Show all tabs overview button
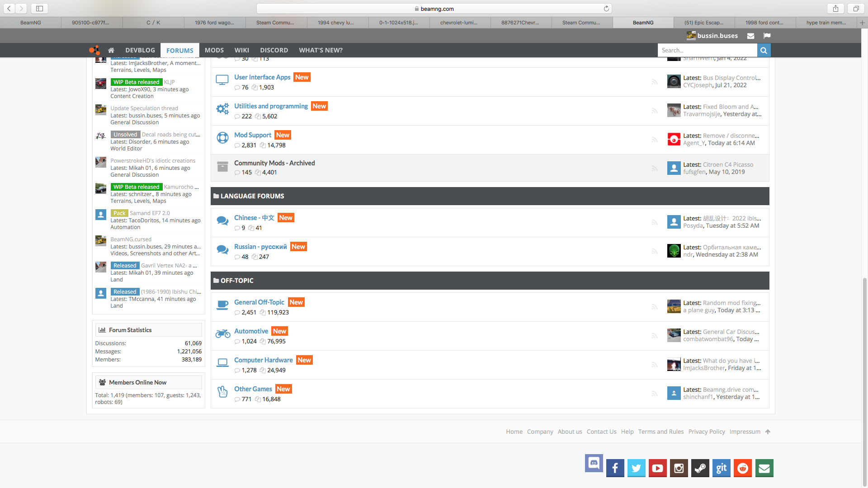Screen dimensions: 868x488 click(x=856, y=9)
